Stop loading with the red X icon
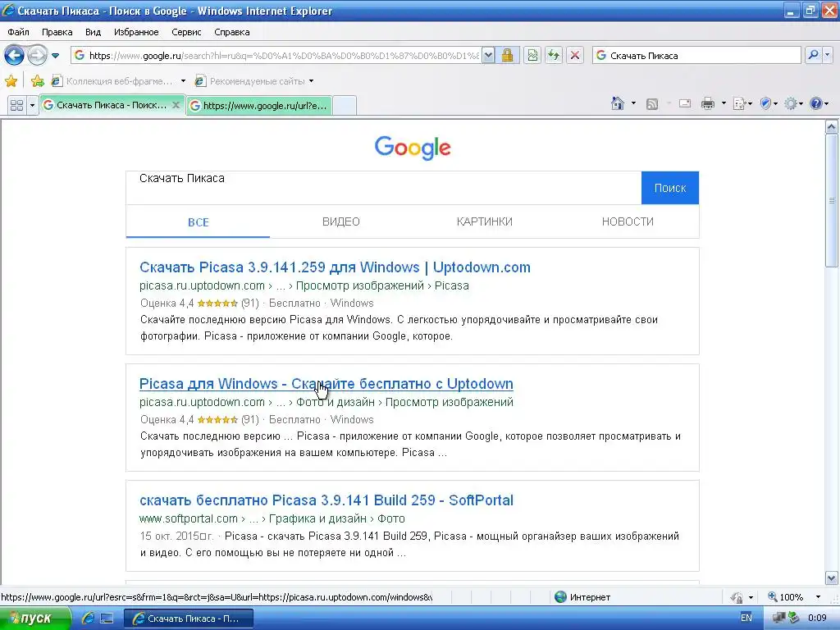 575,55
